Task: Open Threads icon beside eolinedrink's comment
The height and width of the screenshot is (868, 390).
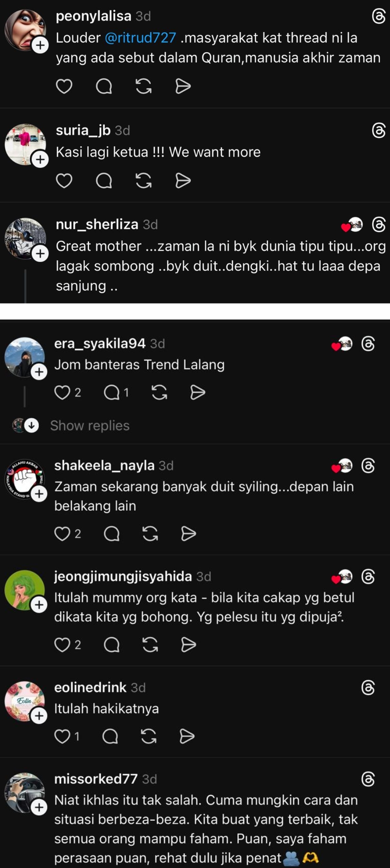Action: point(368,687)
